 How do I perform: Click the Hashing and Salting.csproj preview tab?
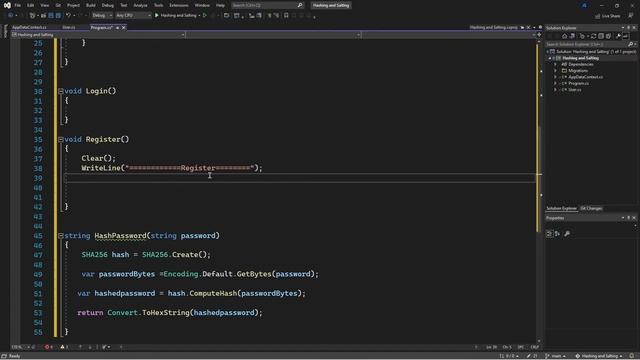pos(493,27)
